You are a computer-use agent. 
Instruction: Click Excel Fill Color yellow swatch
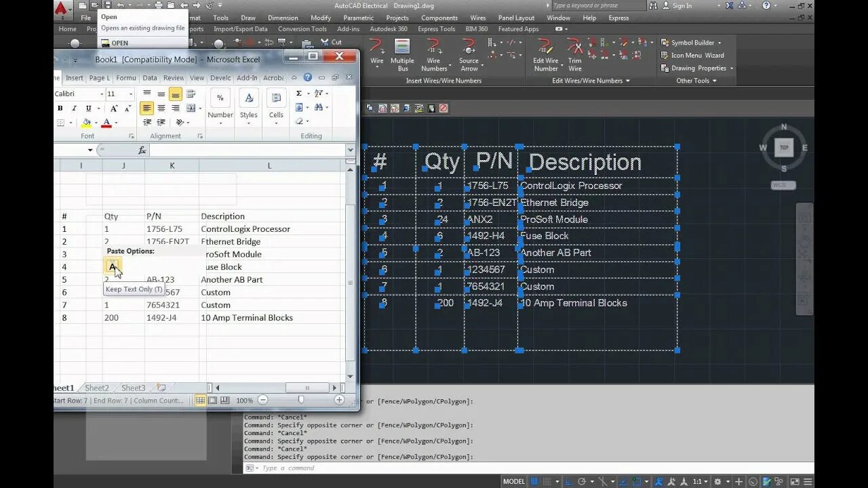coord(86,123)
